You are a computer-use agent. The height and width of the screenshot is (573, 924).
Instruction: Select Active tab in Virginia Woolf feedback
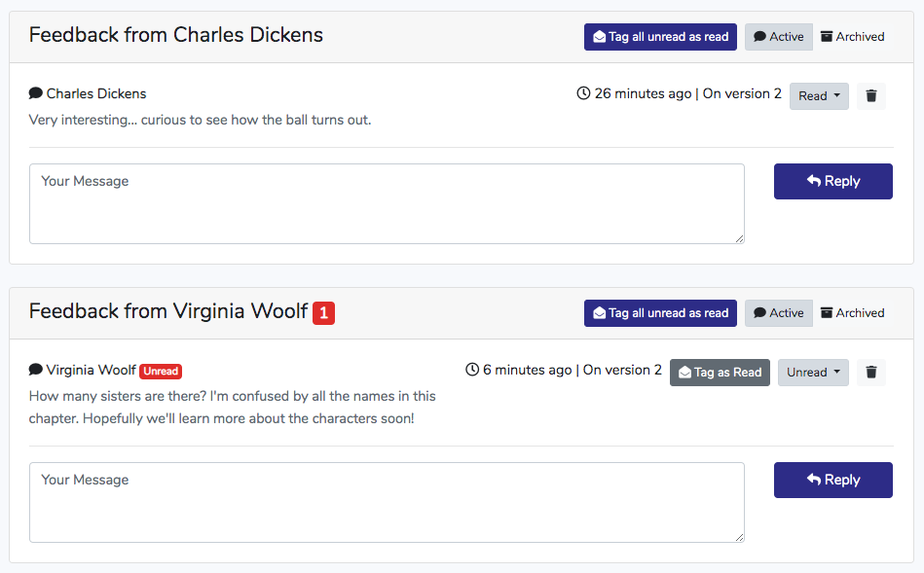(779, 313)
